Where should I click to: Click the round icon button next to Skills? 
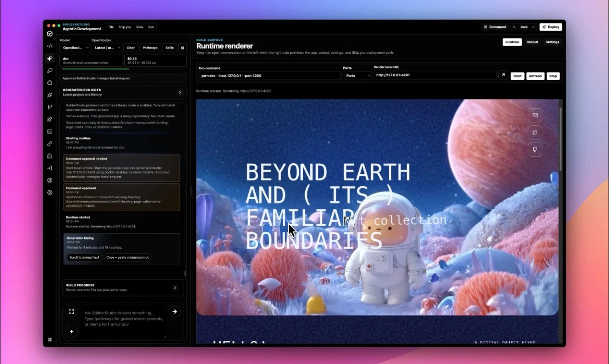182,48
